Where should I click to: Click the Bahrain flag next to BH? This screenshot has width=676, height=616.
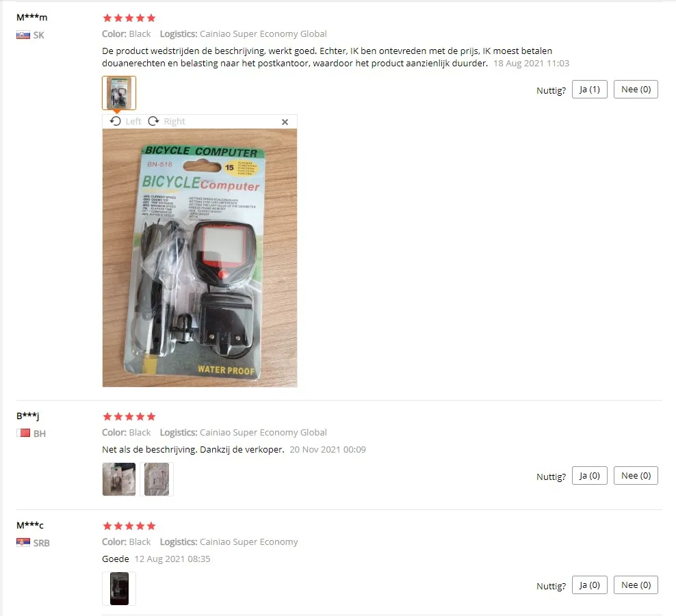pyautogui.click(x=23, y=433)
